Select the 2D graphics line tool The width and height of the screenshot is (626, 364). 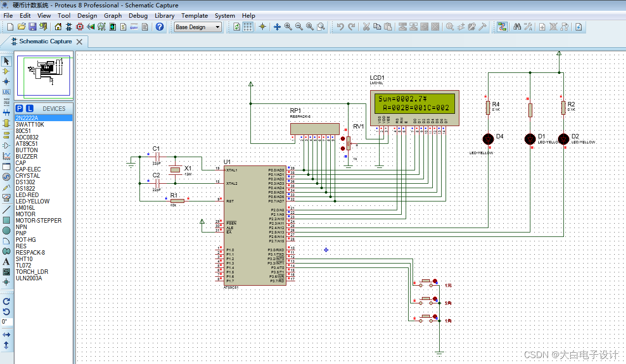[6, 209]
